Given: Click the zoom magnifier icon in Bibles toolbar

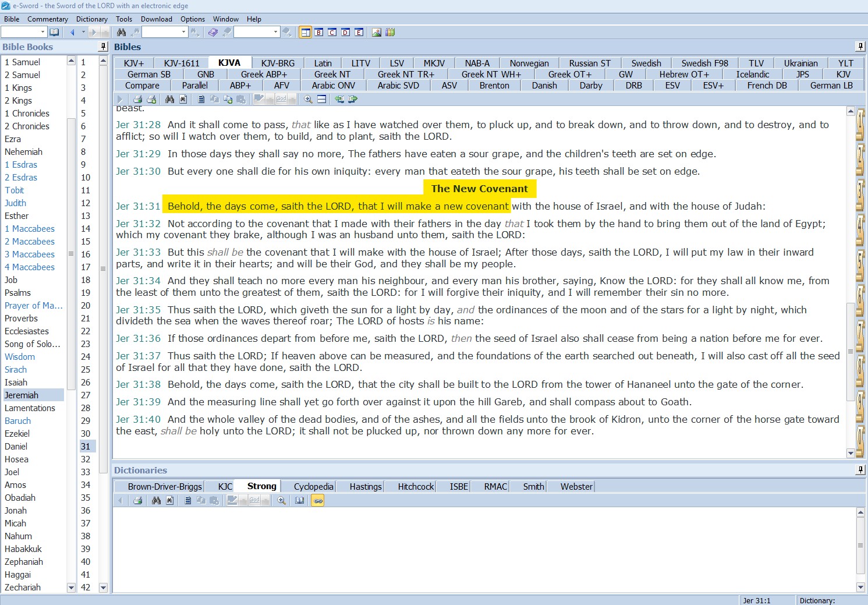Looking at the screenshot, I should pyautogui.click(x=309, y=100).
